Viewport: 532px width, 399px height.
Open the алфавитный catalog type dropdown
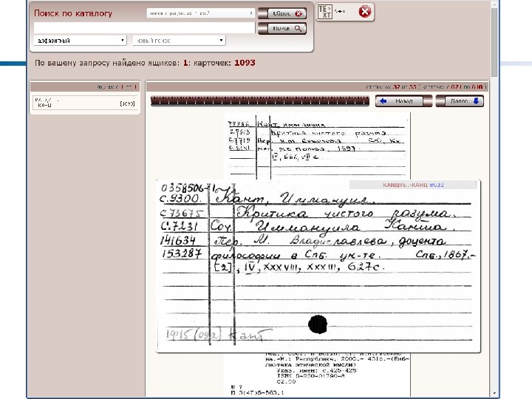coord(80,41)
